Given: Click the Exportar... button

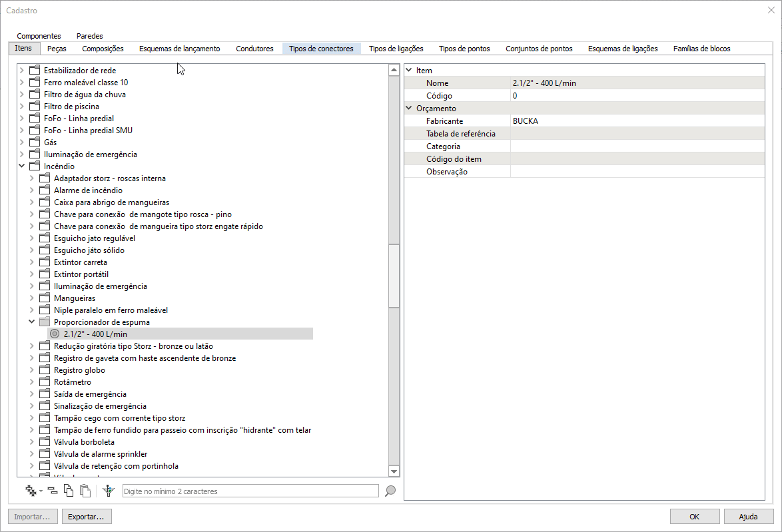Looking at the screenshot, I should pos(87,517).
